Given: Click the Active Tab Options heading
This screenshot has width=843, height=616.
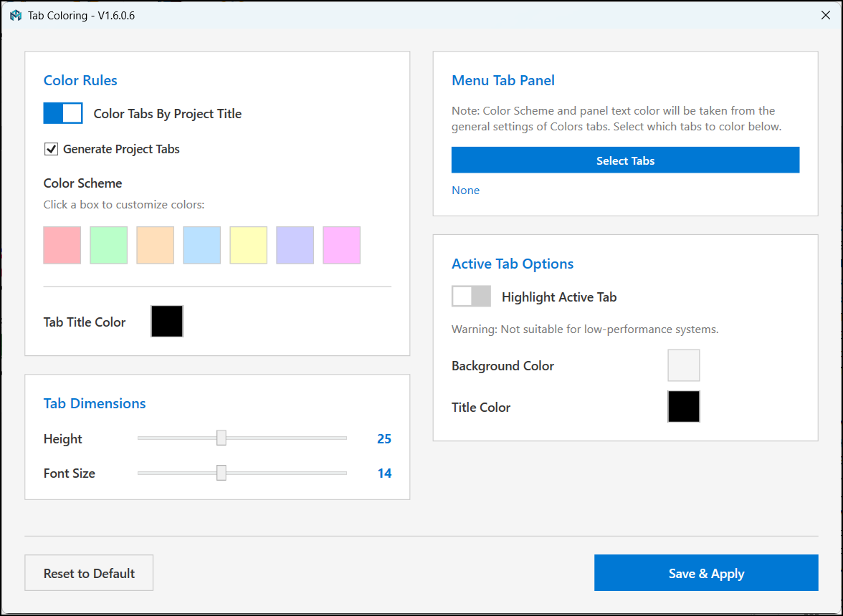Looking at the screenshot, I should (x=513, y=264).
